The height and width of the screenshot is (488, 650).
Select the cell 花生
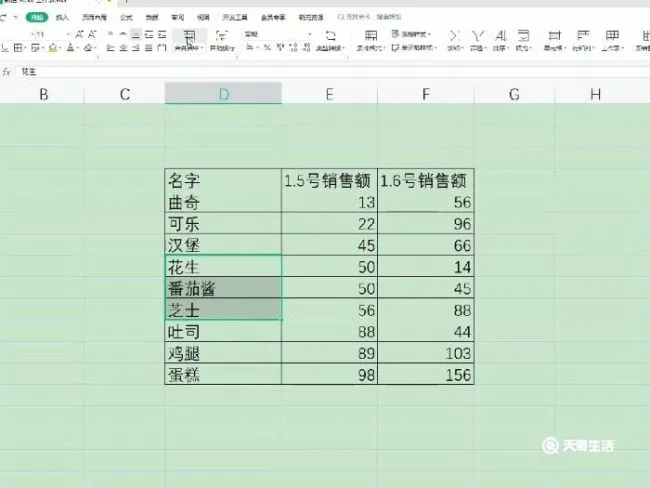[223, 266]
